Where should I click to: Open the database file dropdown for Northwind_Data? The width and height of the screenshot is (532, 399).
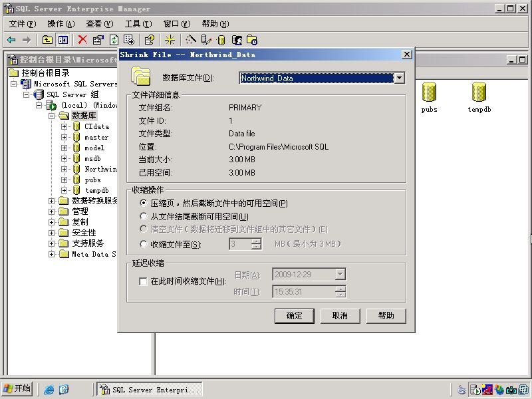point(400,78)
